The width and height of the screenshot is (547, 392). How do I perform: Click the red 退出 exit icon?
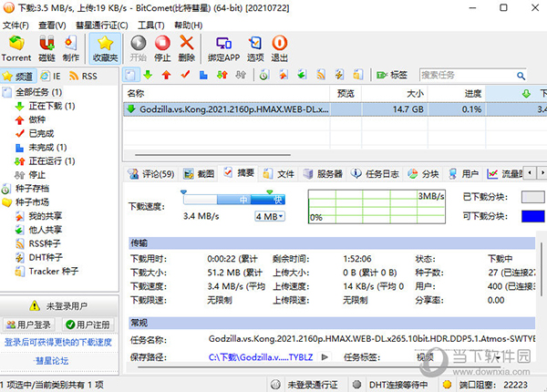pyautogui.click(x=279, y=47)
